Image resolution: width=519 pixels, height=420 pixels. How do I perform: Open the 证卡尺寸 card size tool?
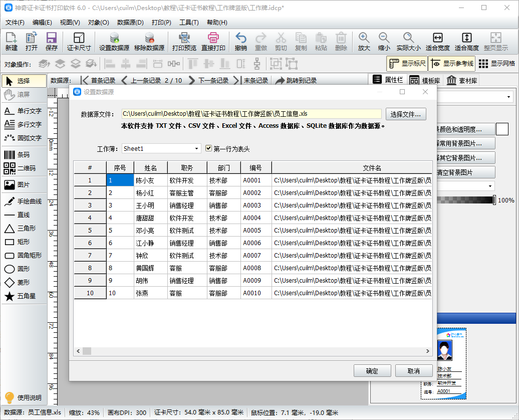pos(79,42)
